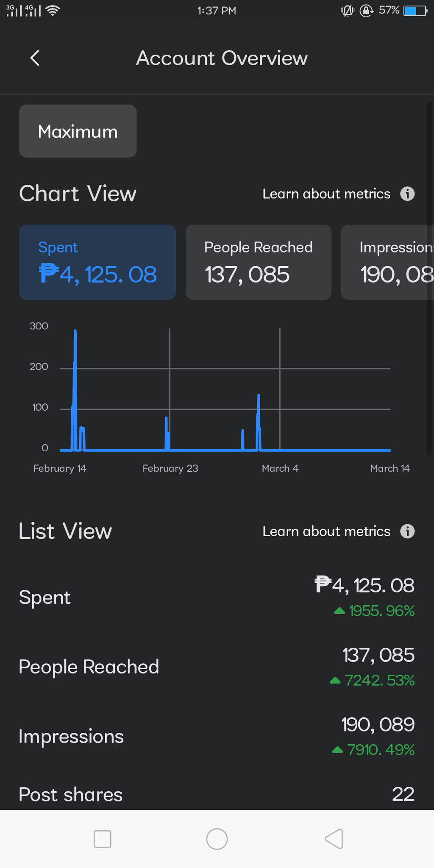
Task: Tap the People Reached list row
Action: (x=217, y=667)
